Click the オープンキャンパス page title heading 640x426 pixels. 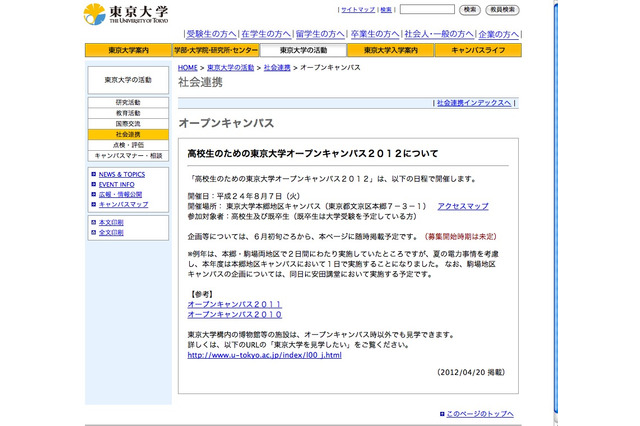pyautogui.click(x=226, y=123)
